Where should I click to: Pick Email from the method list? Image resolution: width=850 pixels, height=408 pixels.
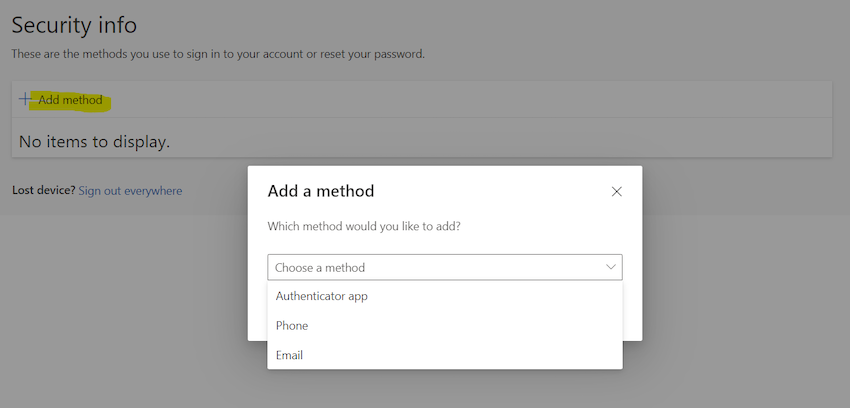[289, 355]
